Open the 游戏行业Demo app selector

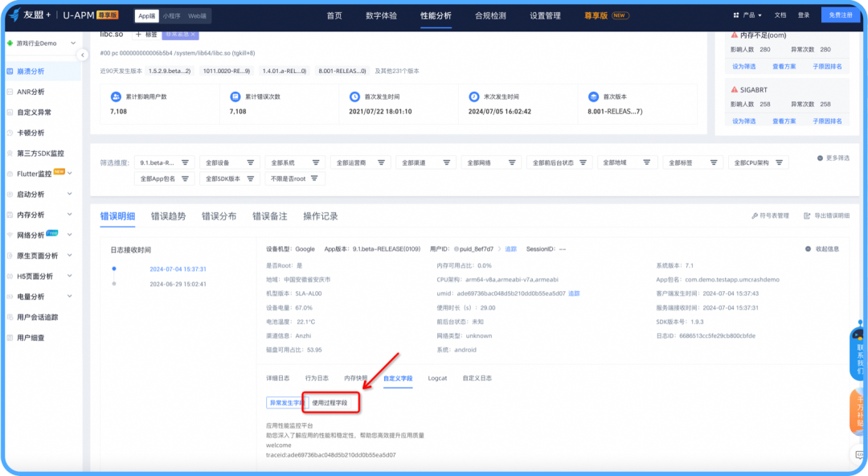[42, 43]
